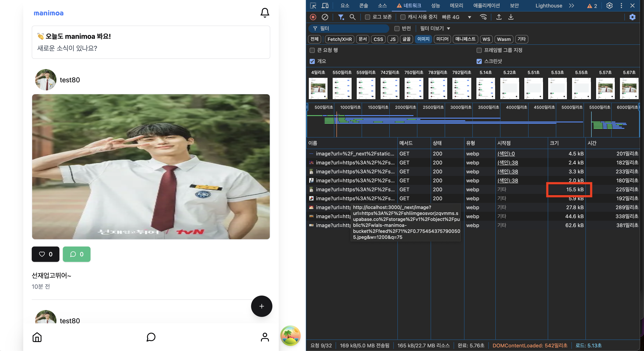Switch to the 콘솔 tab

364,6
